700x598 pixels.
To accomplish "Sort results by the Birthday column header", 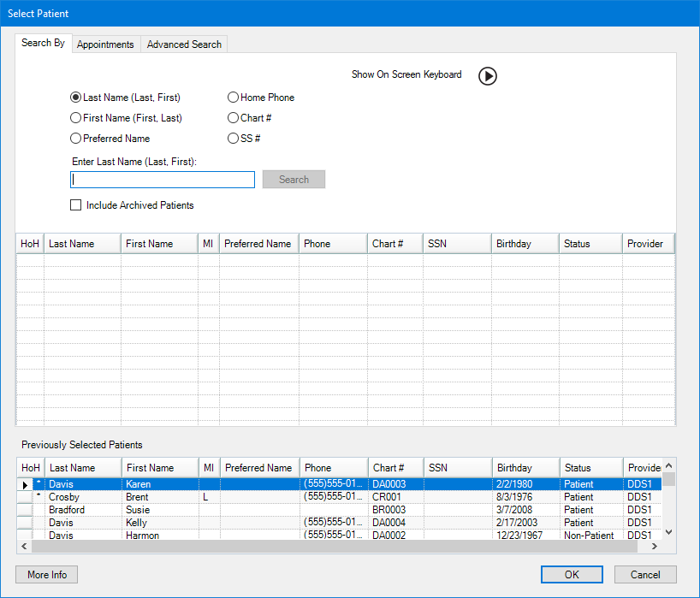I will coord(525,244).
